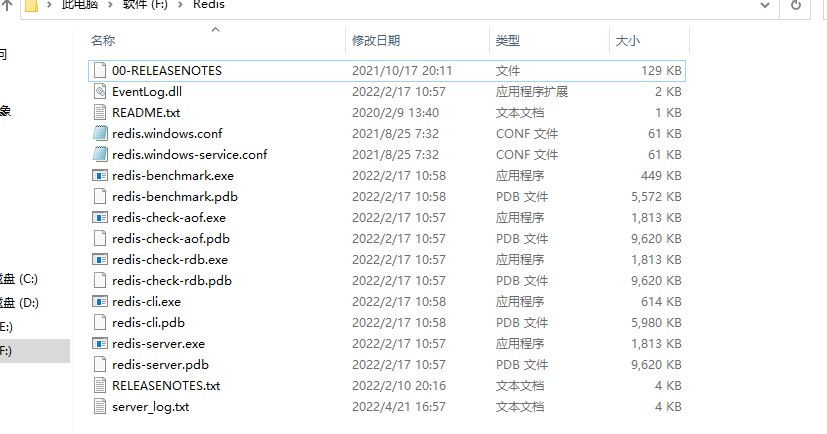The image size is (827, 434).
Task: Click the redis-cli.exe application icon
Action: click(x=100, y=302)
